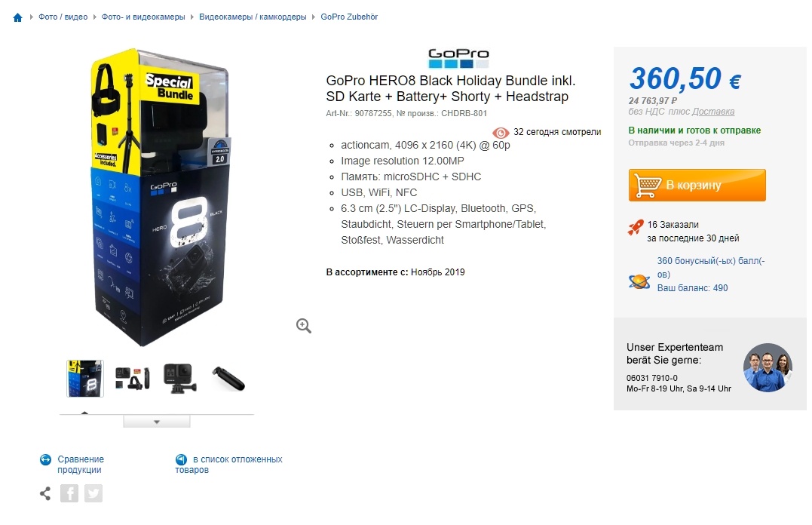Image resolution: width=812 pixels, height=525 pixels.
Task: Select the camera on mount thumbnail
Action: (x=180, y=379)
